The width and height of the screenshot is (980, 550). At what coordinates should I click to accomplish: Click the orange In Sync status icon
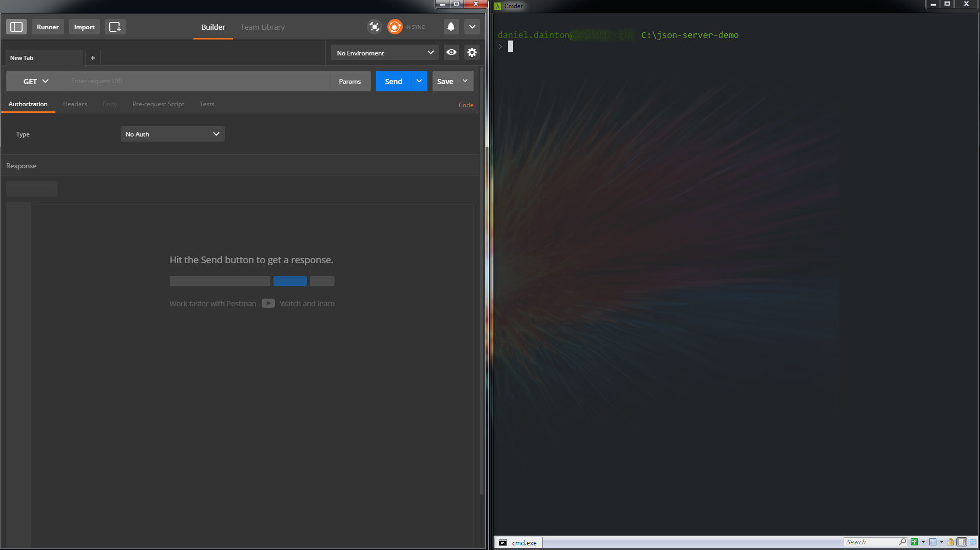(395, 27)
